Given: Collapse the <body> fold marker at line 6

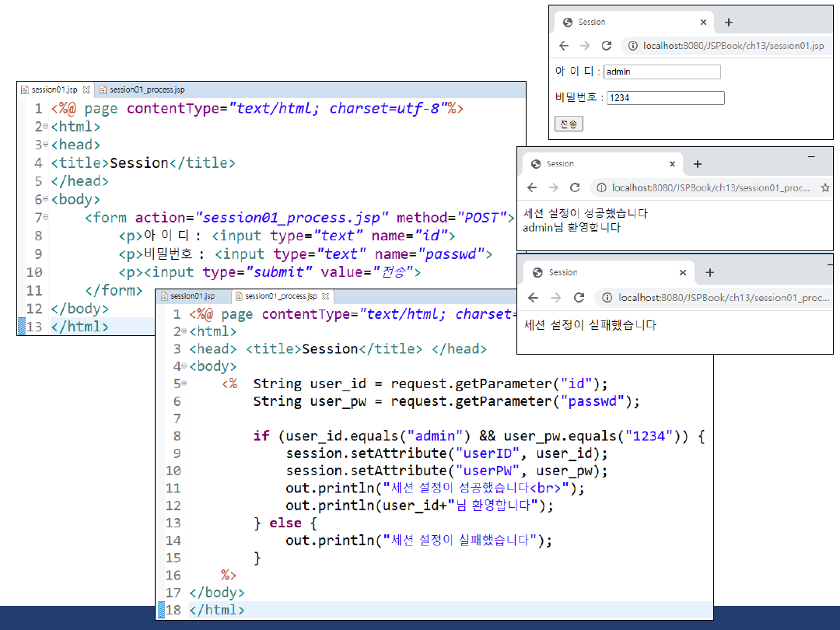Looking at the screenshot, I should (x=47, y=199).
